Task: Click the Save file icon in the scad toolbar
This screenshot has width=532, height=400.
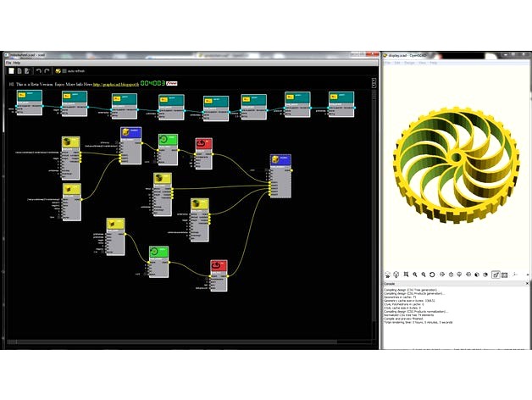Action: [27, 70]
